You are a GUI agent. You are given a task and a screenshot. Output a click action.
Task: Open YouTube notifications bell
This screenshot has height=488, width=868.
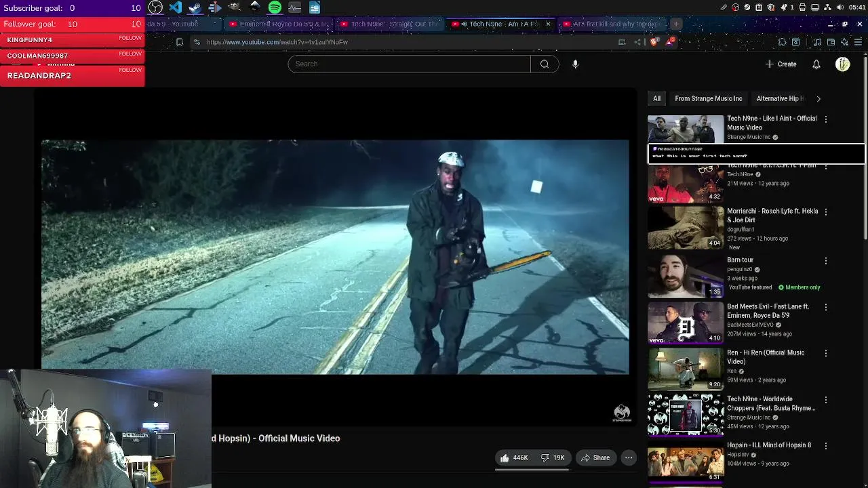[x=816, y=64]
